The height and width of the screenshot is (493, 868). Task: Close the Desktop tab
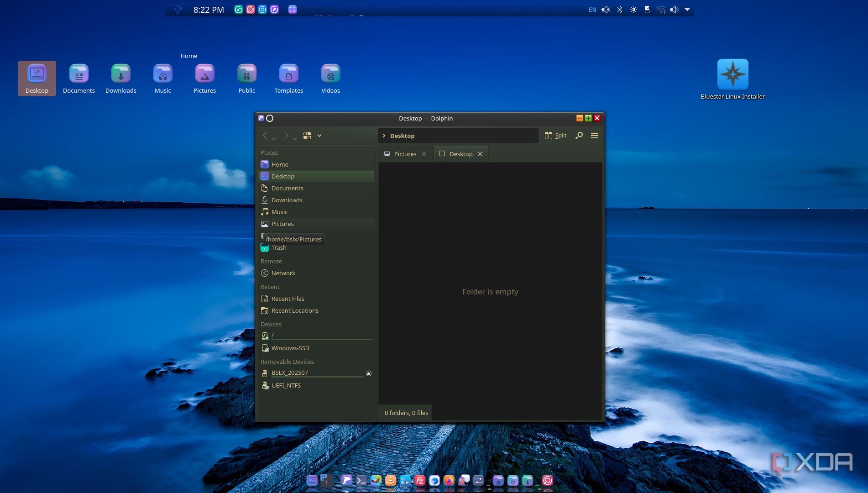[480, 154]
